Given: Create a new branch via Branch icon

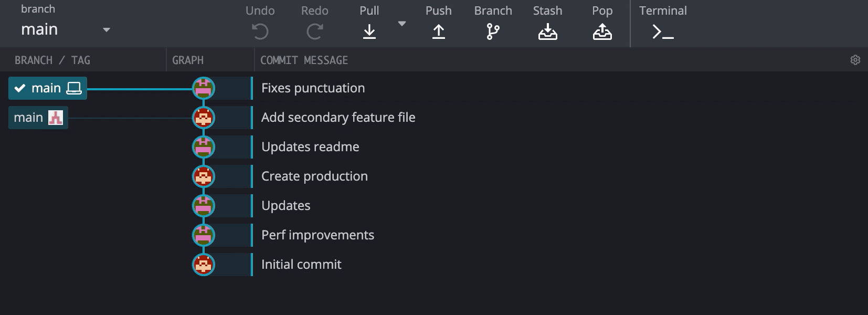Looking at the screenshot, I should (493, 32).
